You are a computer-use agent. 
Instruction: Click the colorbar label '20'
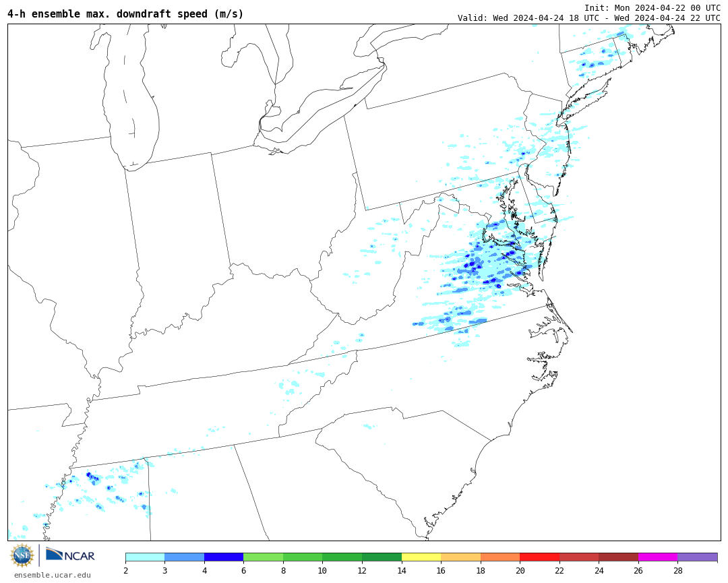coord(520,570)
